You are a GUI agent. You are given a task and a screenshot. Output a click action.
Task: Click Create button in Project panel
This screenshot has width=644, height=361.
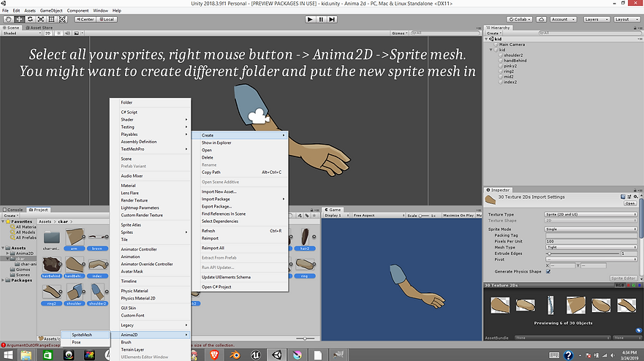[11, 215]
